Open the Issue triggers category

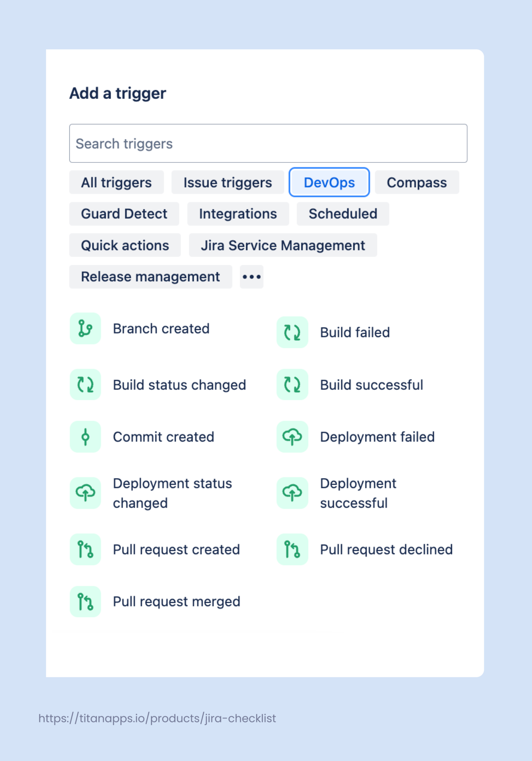227,182
